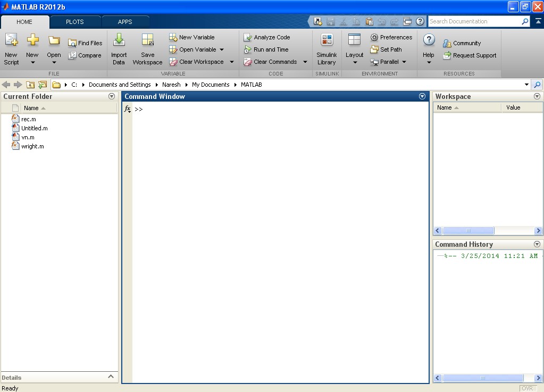Screen dimensions: 544x392
Task: Click Set Path
Action: [386, 49]
